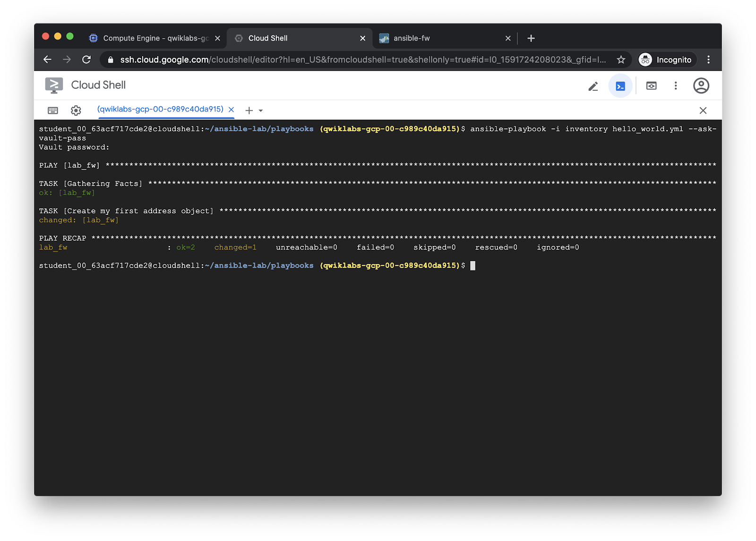The height and width of the screenshot is (541, 756).
Task: Go back to previous page
Action: 47,59
